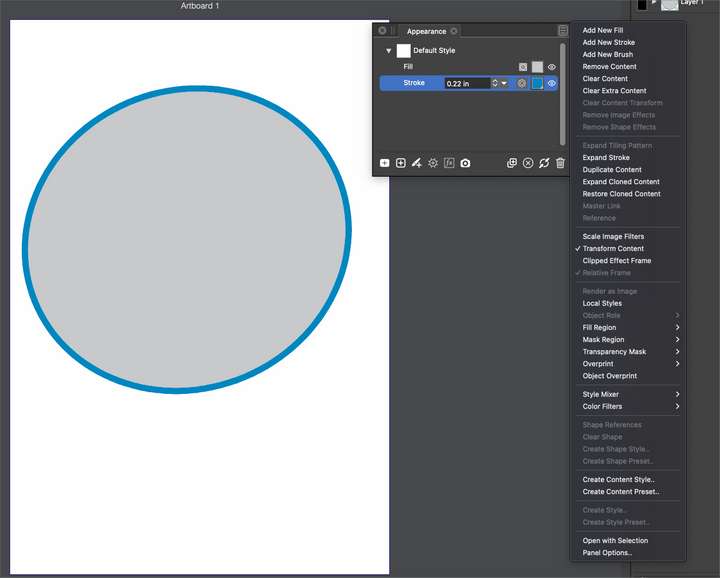The width and height of the screenshot is (720, 578).
Task: Expand the Fill Region submenu
Action: [630, 328]
